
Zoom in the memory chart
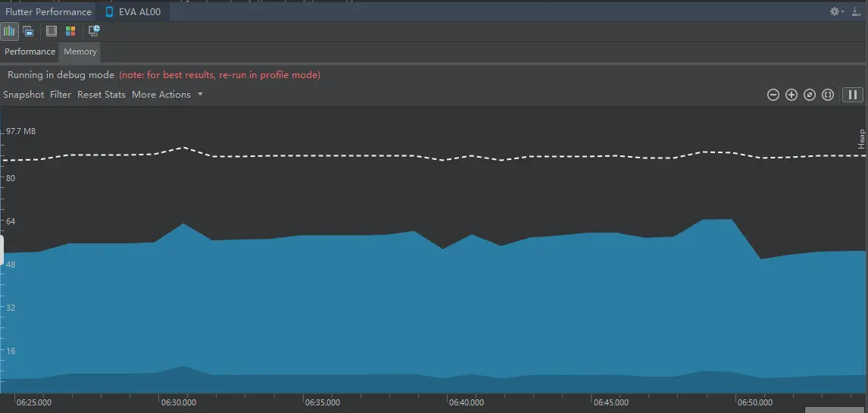[x=792, y=95]
